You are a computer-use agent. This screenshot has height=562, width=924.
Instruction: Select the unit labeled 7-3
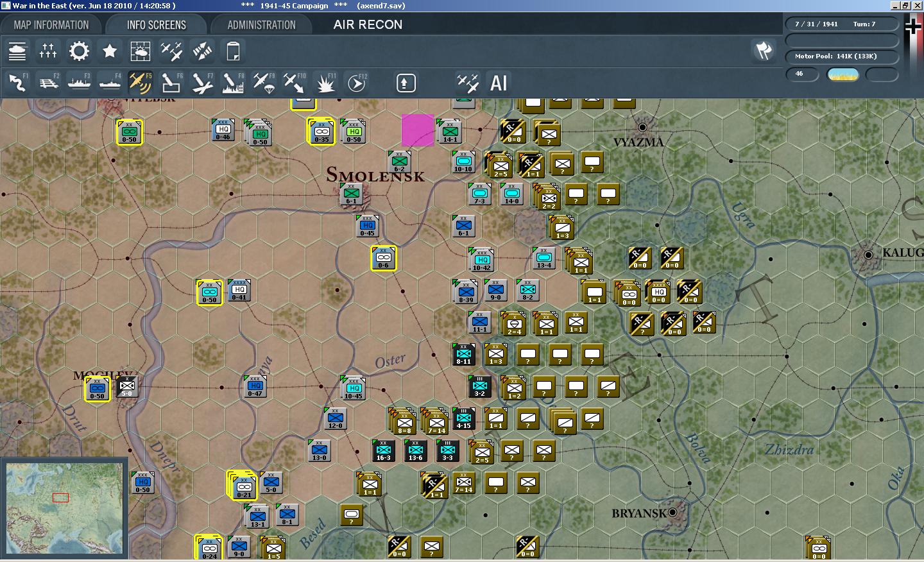479,194
